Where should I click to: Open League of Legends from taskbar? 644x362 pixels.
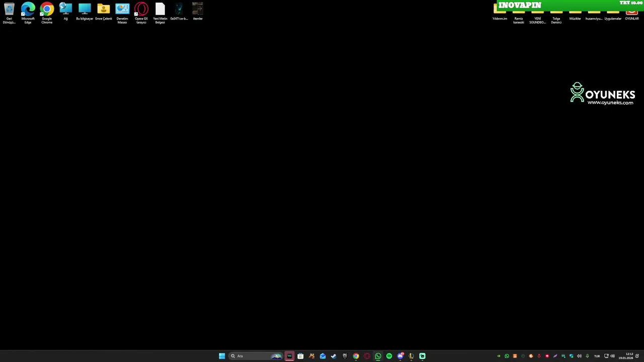click(x=411, y=356)
